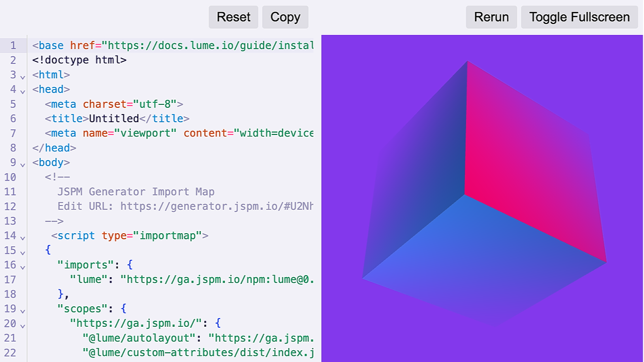Rerun the preview output
The width and height of the screenshot is (644, 362).
pyautogui.click(x=491, y=17)
